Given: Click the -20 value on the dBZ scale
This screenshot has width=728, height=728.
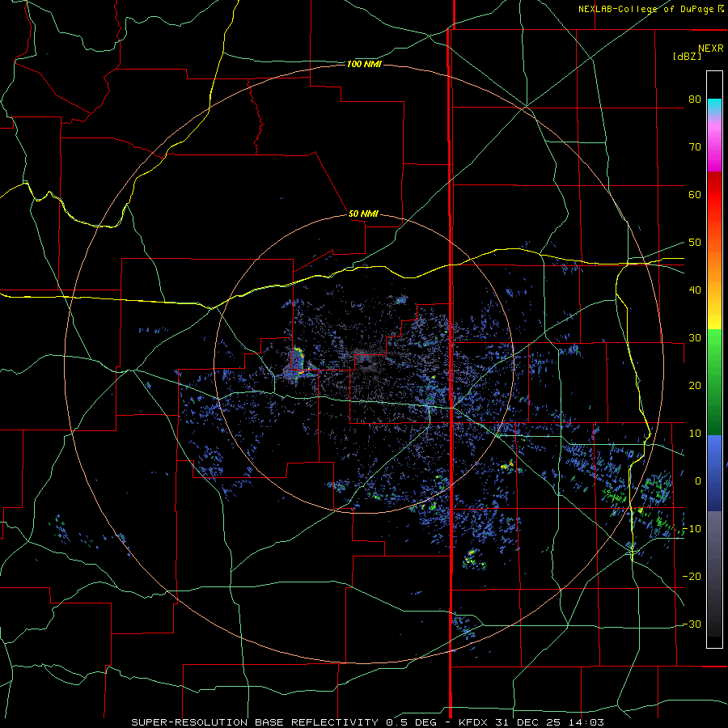Looking at the screenshot, I should click(x=692, y=576).
